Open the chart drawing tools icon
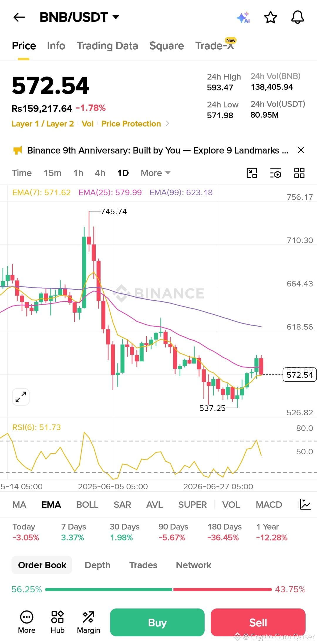The image size is (317, 644). [252, 173]
